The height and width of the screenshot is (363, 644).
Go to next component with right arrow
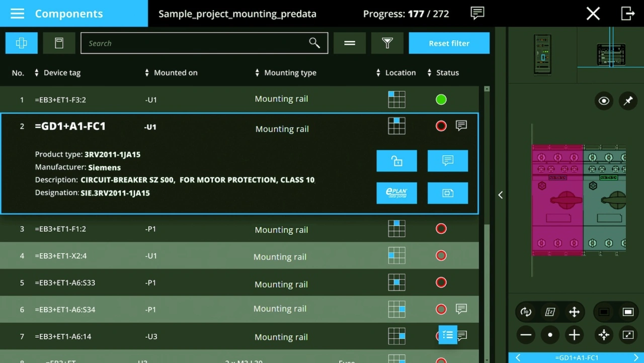click(x=636, y=358)
